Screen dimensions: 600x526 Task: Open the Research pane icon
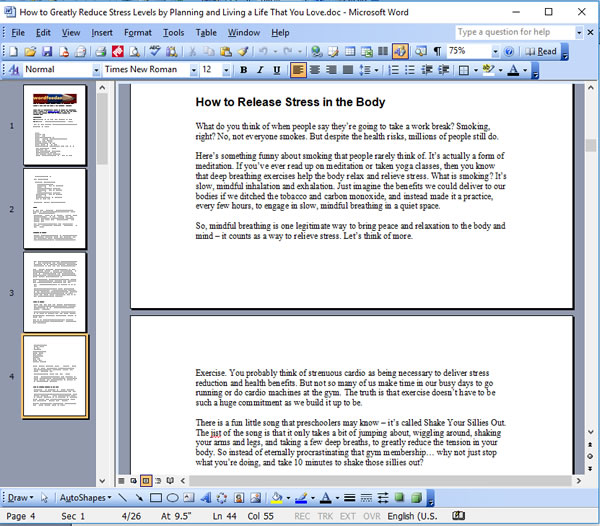pyautogui.click(x=171, y=51)
